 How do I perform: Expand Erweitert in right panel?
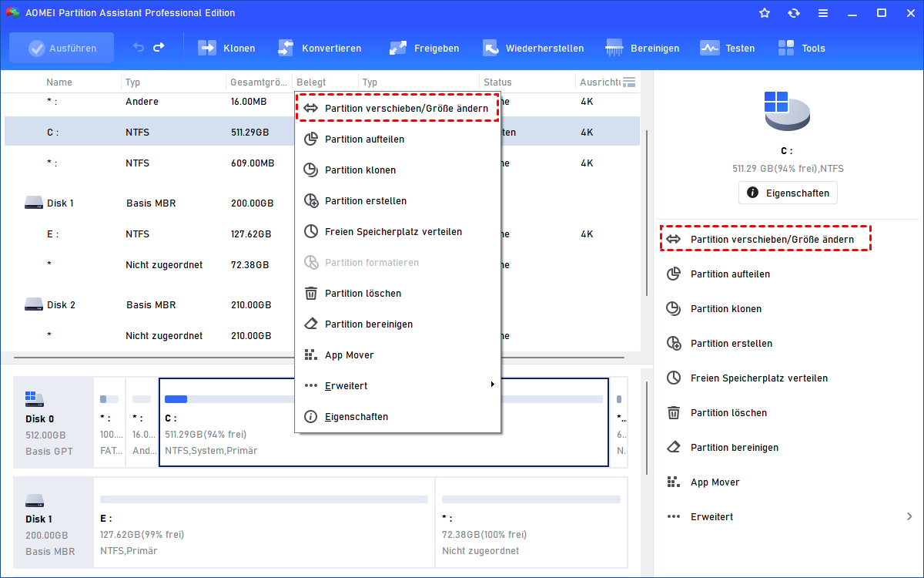(x=789, y=516)
